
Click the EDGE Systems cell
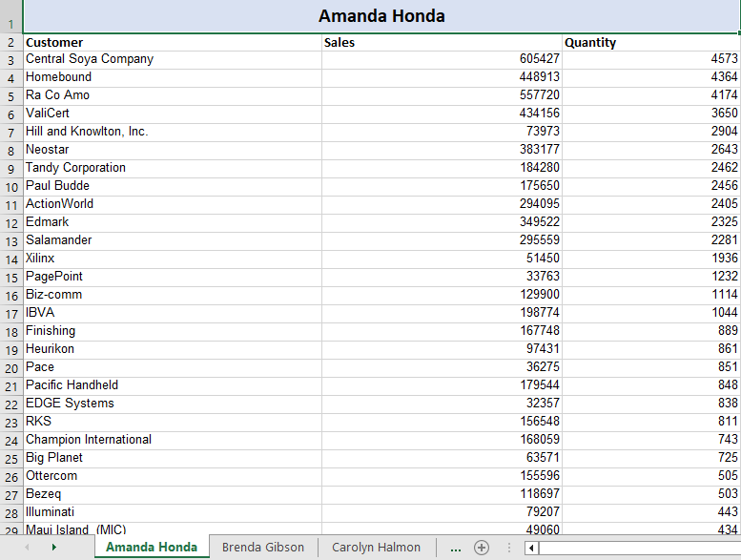(173, 404)
